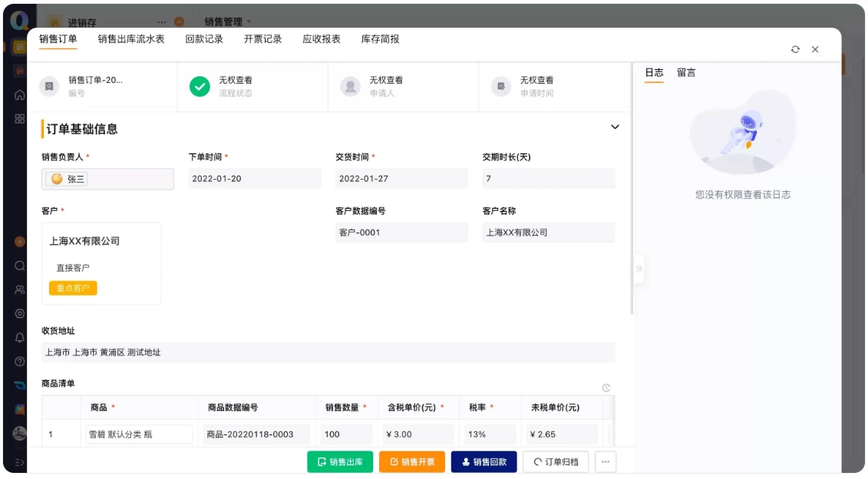Click the 销售负责人 field showing 张三
Image resolution: width=868 pixels, height=479 pixels.
(x=107, y=177)
